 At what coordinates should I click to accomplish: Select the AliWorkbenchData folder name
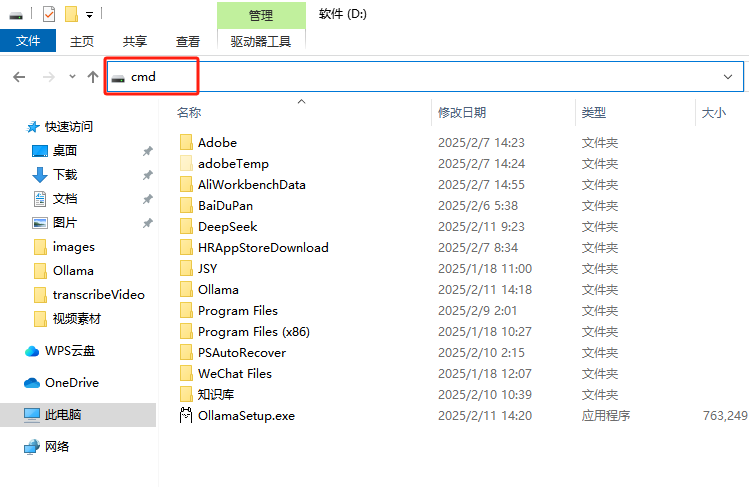(x=252, y=185)
